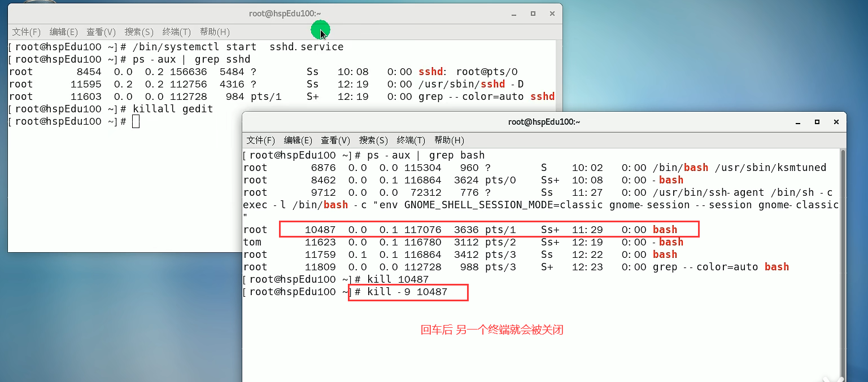
Task: Open 帮助(H) menu in back terminal window
Action: (215, 32)
